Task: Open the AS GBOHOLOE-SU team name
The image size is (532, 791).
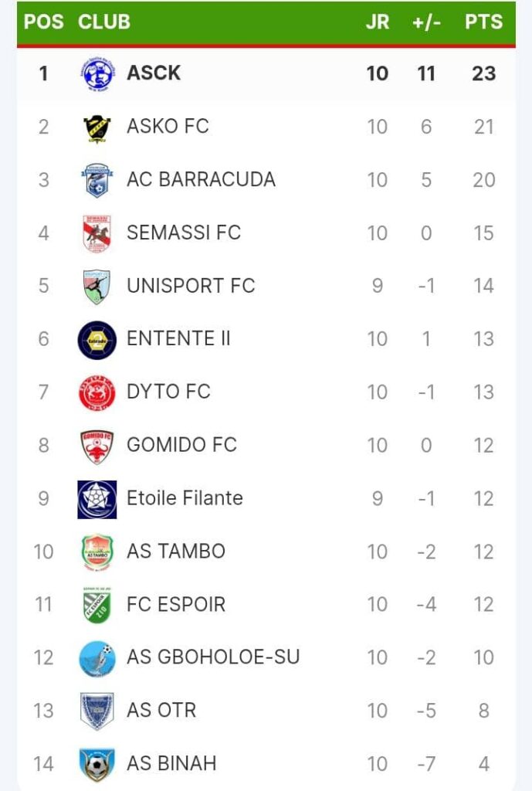Action: tap(213, 657)
